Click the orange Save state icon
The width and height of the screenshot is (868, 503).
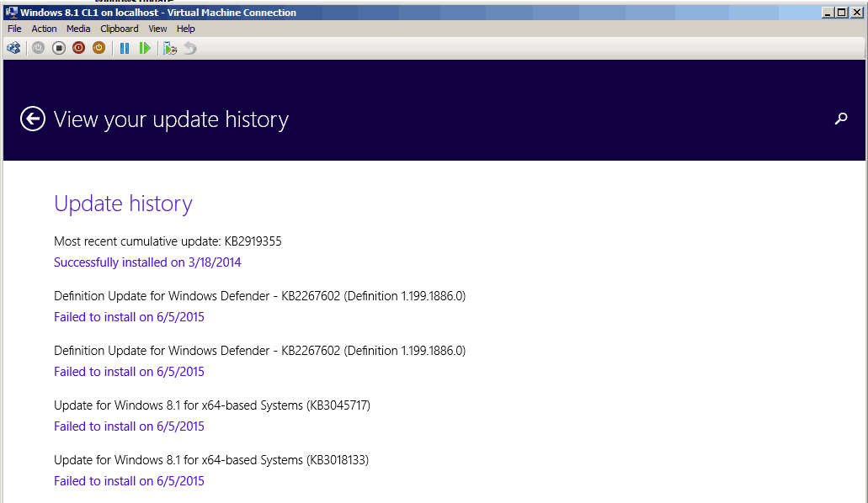coord(99,48)
